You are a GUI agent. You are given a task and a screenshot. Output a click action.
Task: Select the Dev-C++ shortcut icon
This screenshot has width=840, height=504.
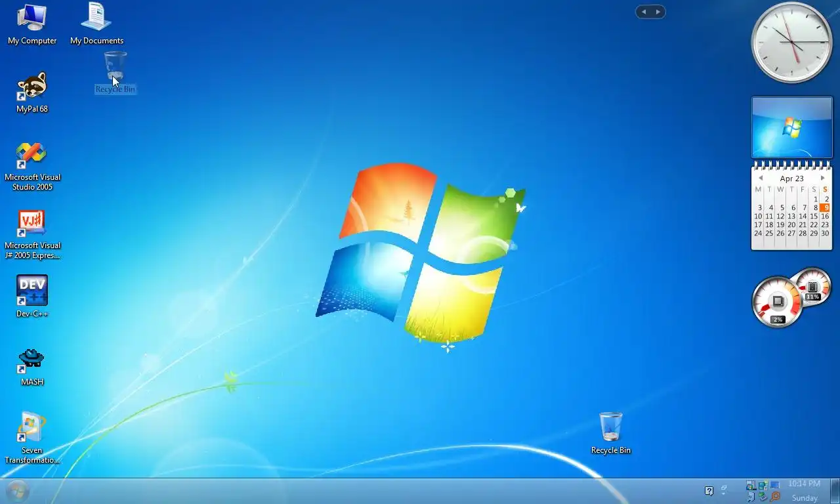point(32,297)
